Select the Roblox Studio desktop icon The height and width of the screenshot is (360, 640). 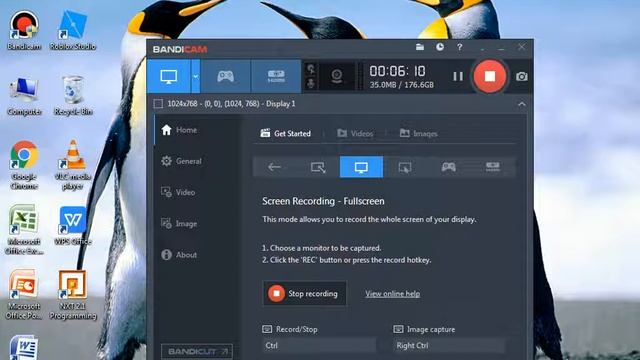click(73, 30)
